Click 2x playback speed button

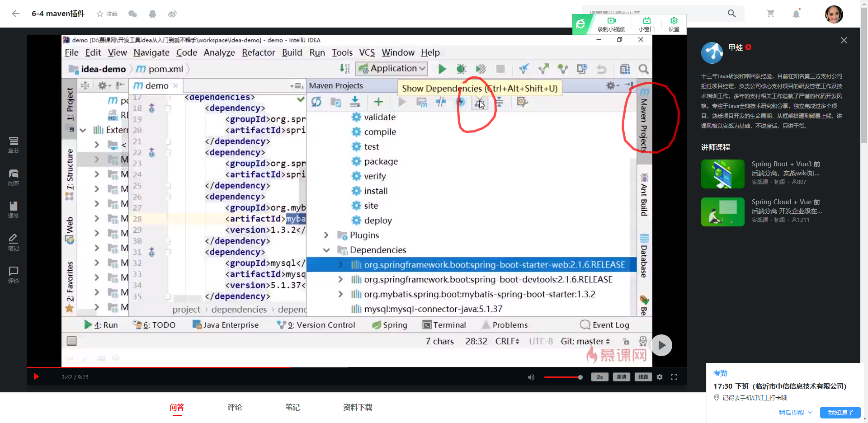(600, 377)
